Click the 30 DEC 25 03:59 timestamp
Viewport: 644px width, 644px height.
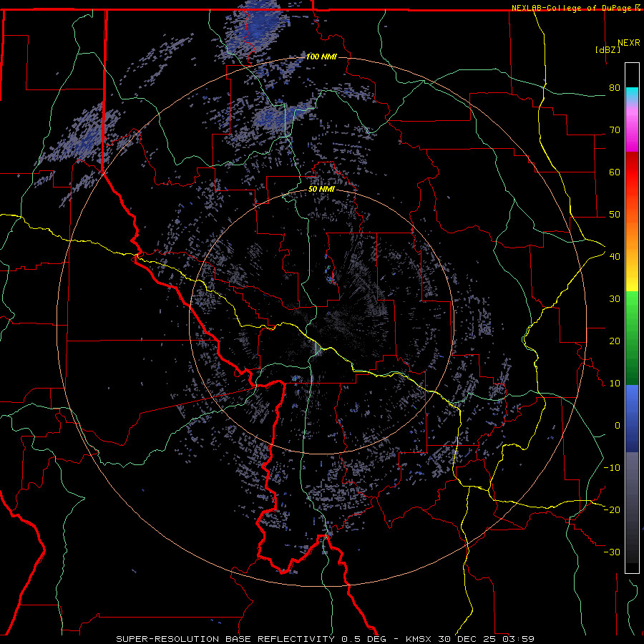(x=487, y=639)
